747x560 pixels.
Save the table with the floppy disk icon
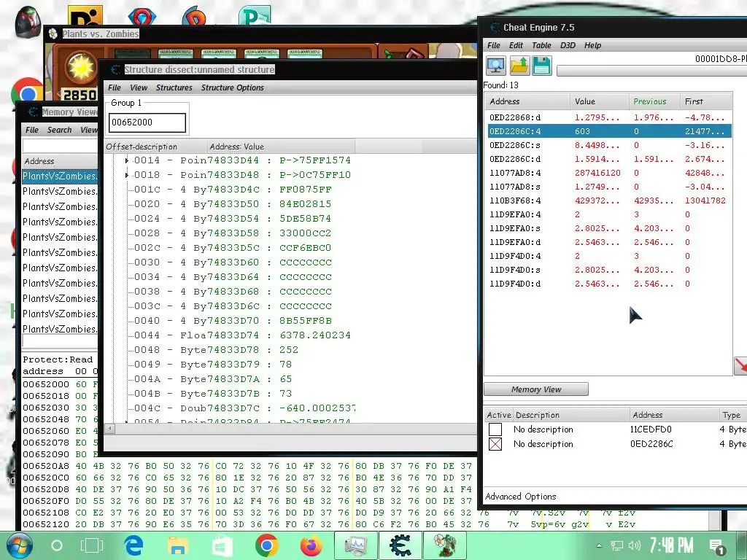pos(542,66)
